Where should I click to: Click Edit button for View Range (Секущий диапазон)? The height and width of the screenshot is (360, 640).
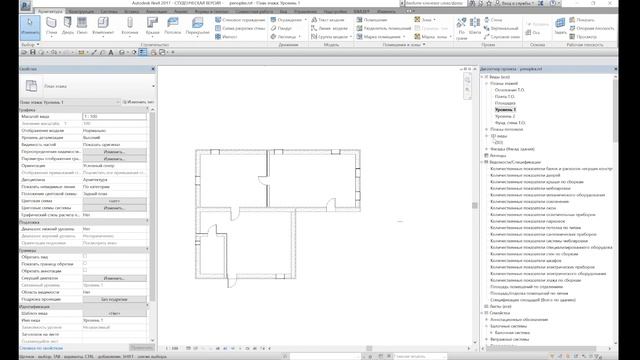114,278
